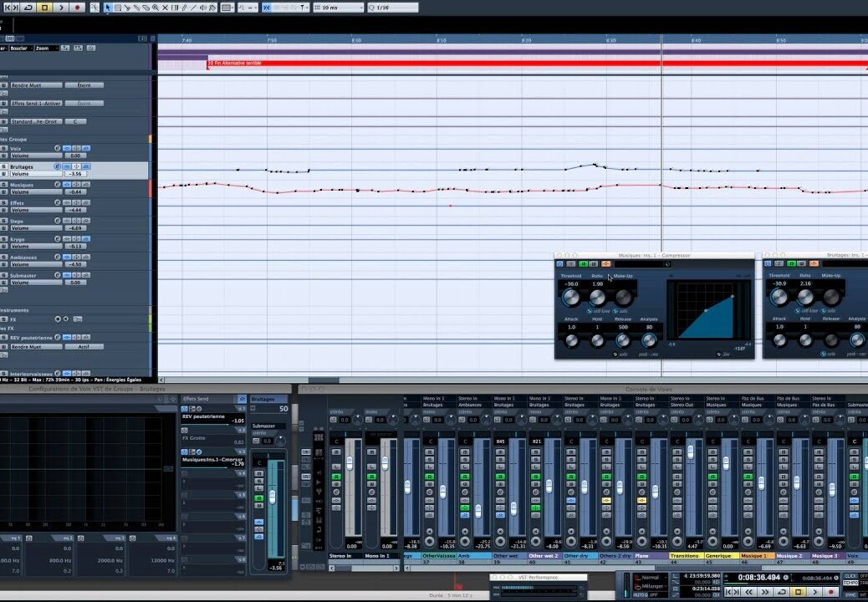Open channel settings for the Musiques track
868x602 pixels.
57,184
